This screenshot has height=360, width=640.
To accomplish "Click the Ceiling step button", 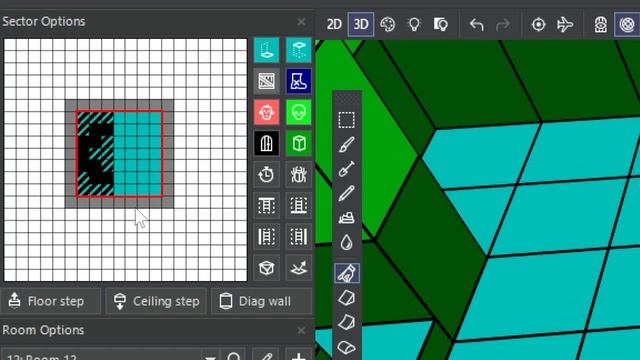I will point(156,301).
